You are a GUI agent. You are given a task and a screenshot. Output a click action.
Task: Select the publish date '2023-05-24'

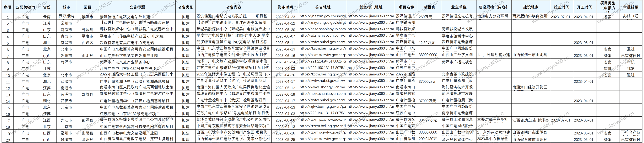(x=285, y=62)
